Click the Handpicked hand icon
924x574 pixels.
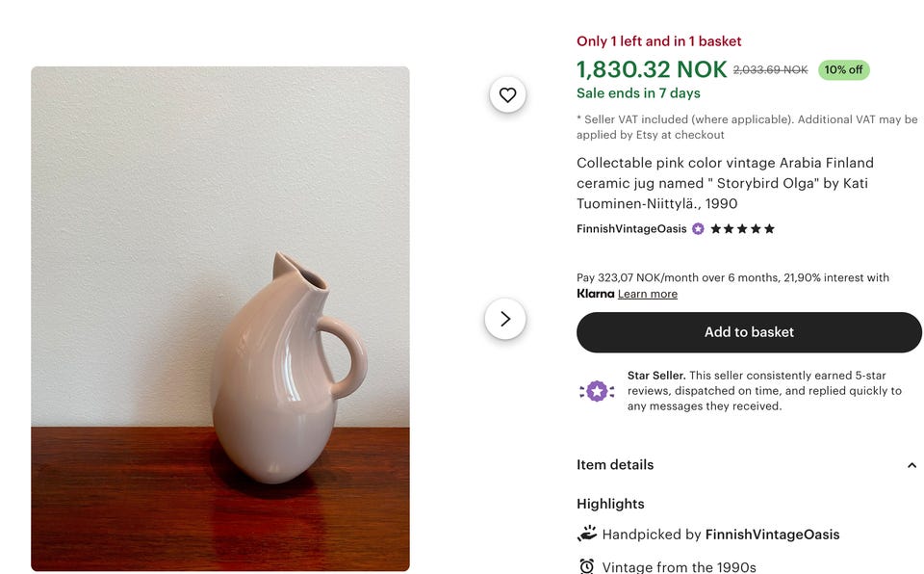coord(587,534)
